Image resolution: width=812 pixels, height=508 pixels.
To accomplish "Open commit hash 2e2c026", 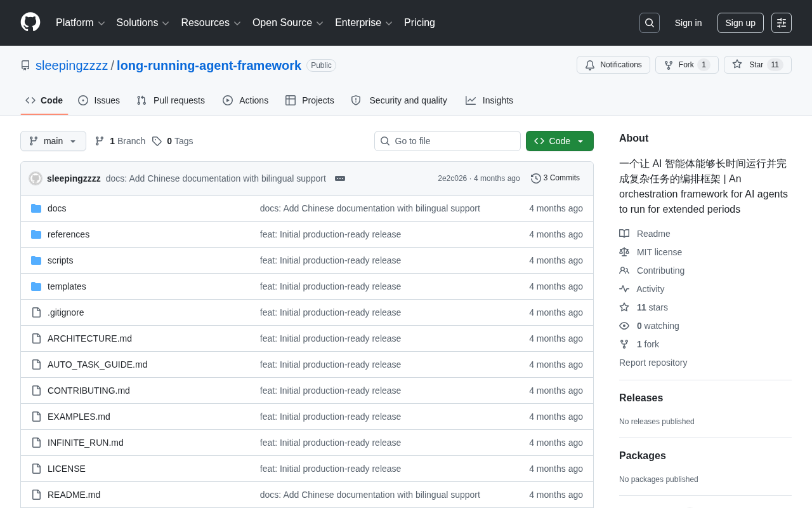I will click(452, 178).
